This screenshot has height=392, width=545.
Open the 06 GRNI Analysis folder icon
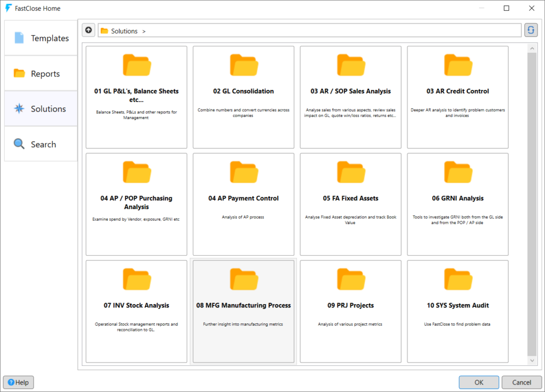click(x=458, y=172)
